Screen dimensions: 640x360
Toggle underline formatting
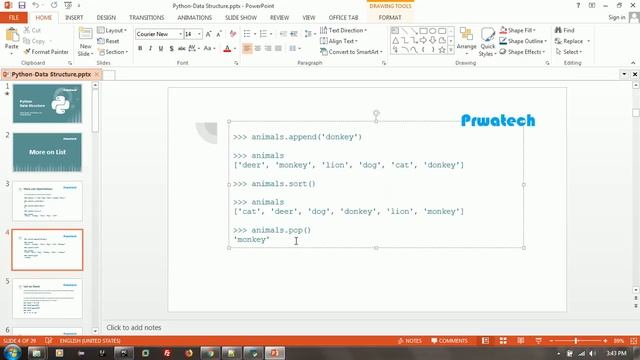coord(161,49)
